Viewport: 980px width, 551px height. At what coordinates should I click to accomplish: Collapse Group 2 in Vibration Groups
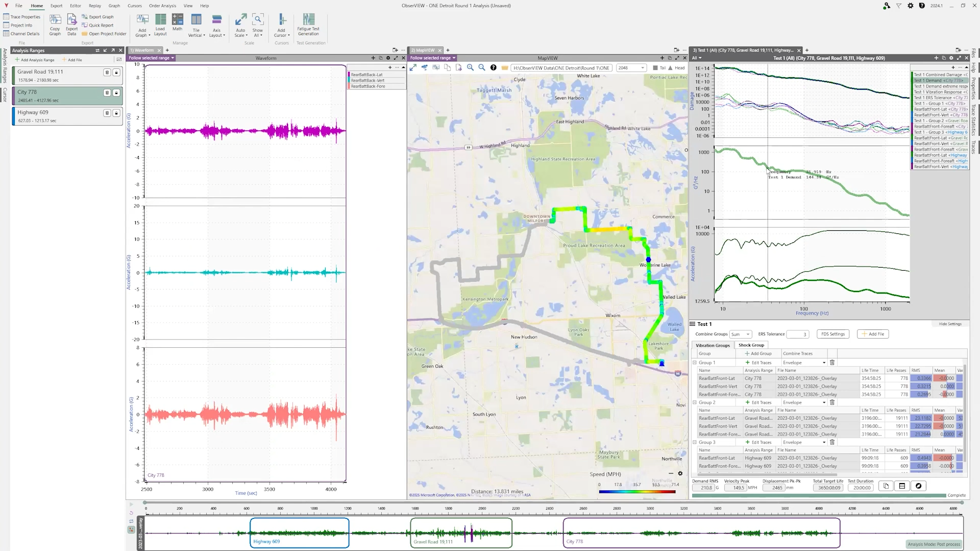point(695,402)
